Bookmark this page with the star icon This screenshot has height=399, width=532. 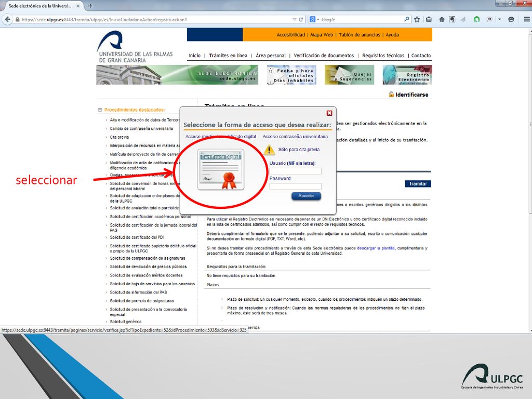tap(417, 19)
